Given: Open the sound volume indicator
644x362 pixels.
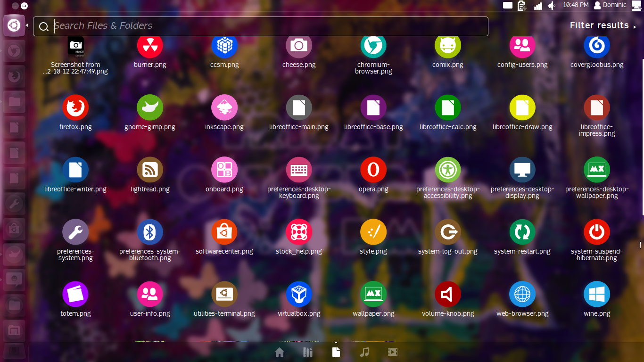Looking at the screenshot, I should [552, 6].
